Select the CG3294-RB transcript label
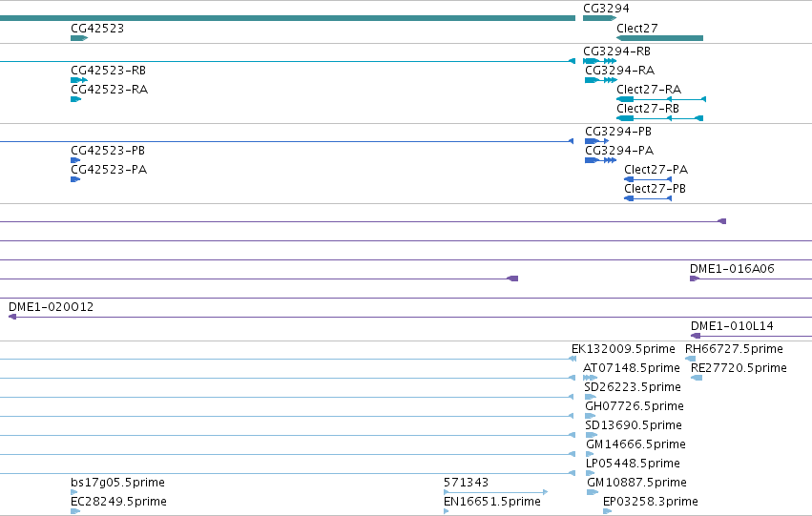 [616, 52]
